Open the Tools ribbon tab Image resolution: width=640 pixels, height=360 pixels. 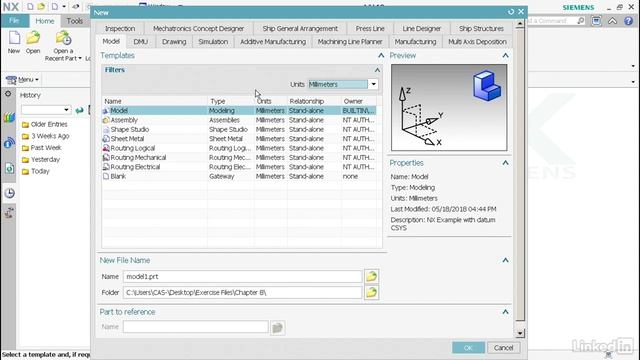point(75,21)
